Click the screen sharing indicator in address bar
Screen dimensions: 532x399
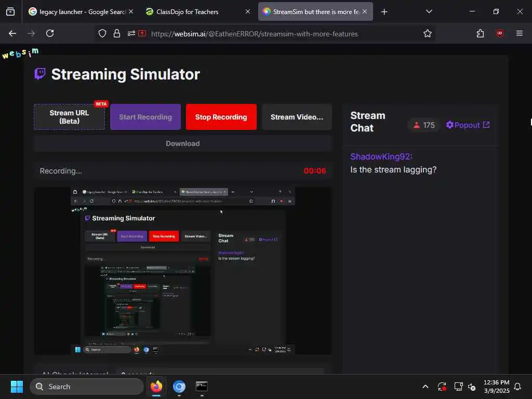point(142,33)
